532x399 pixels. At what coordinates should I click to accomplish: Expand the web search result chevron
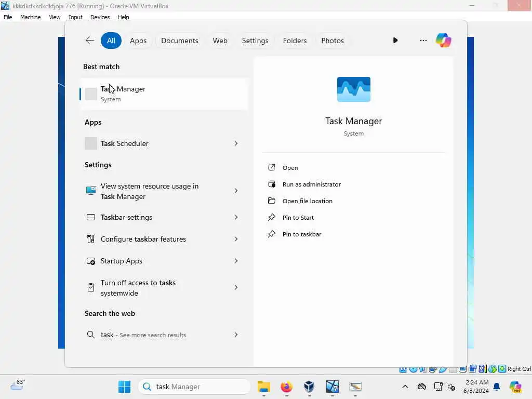pyautogui.click(x=236, y=335)
